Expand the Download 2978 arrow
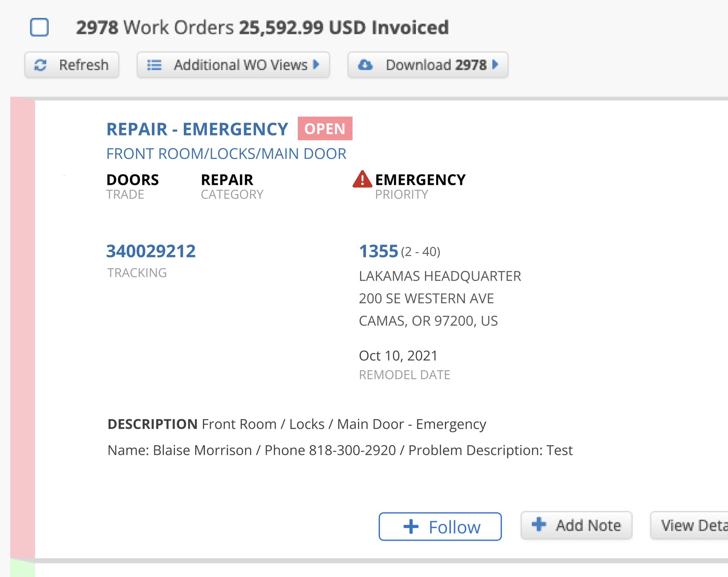 495,65
